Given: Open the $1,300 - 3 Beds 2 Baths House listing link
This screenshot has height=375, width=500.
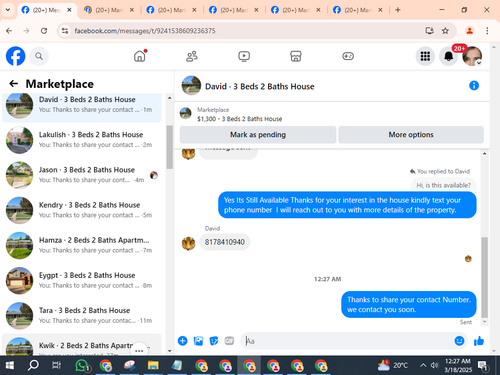Looking at the screenshot, I should coord(239,119).
